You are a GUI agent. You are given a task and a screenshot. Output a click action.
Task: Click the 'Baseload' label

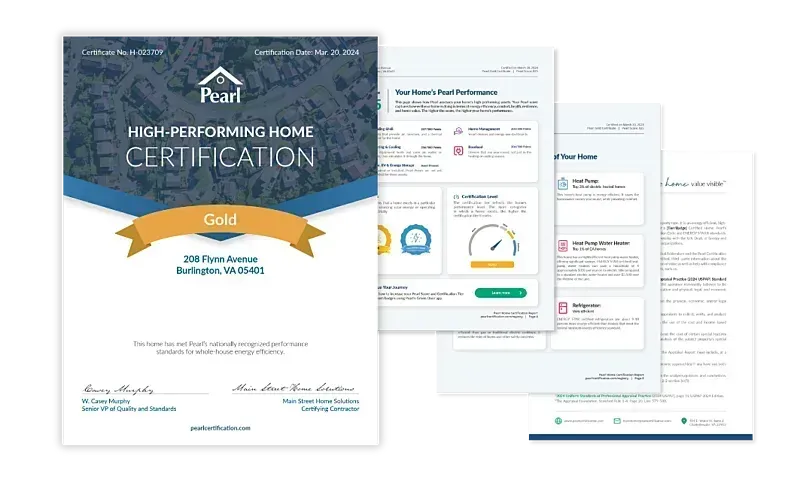tap(475, 147)
